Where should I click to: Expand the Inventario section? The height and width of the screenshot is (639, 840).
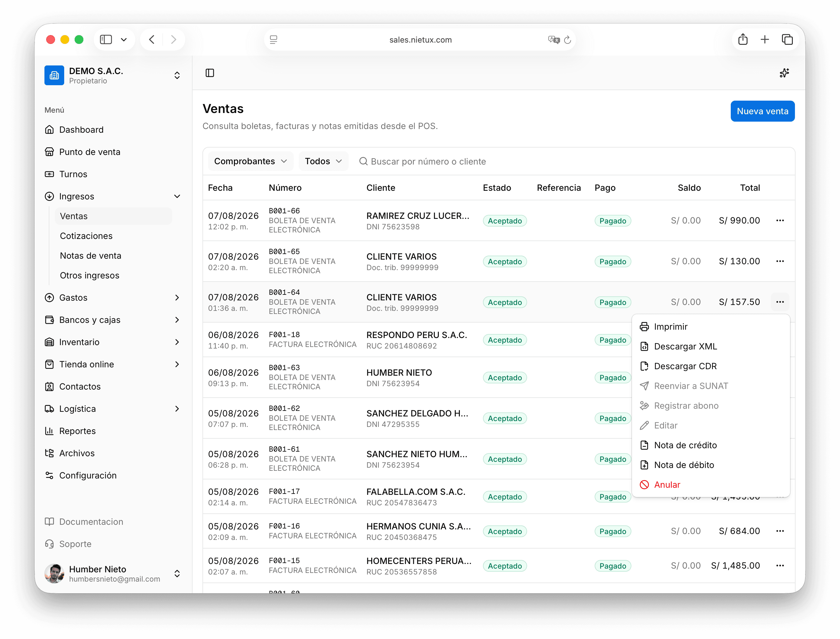[177, 342]
